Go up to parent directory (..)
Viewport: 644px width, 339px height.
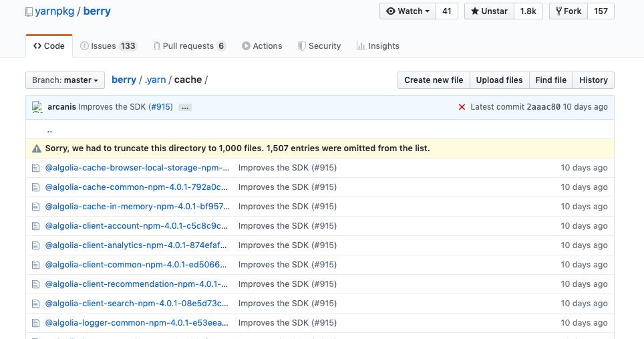click(49, 130)
